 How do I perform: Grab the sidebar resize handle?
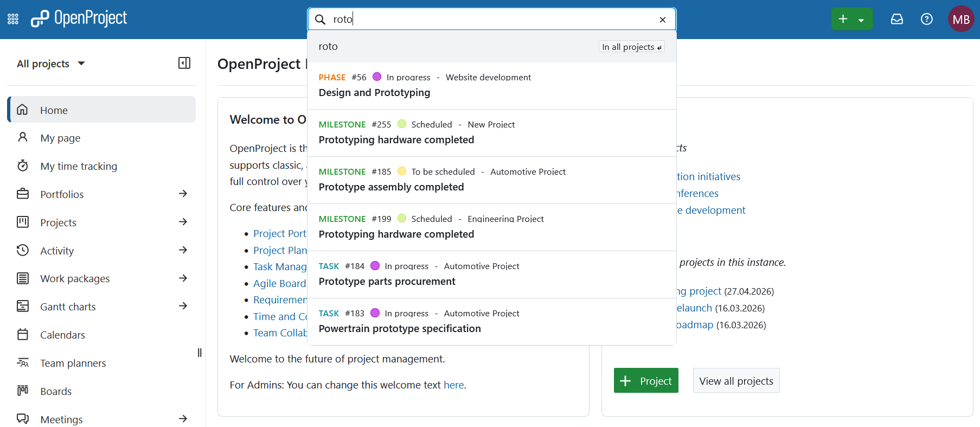[200, 353]
